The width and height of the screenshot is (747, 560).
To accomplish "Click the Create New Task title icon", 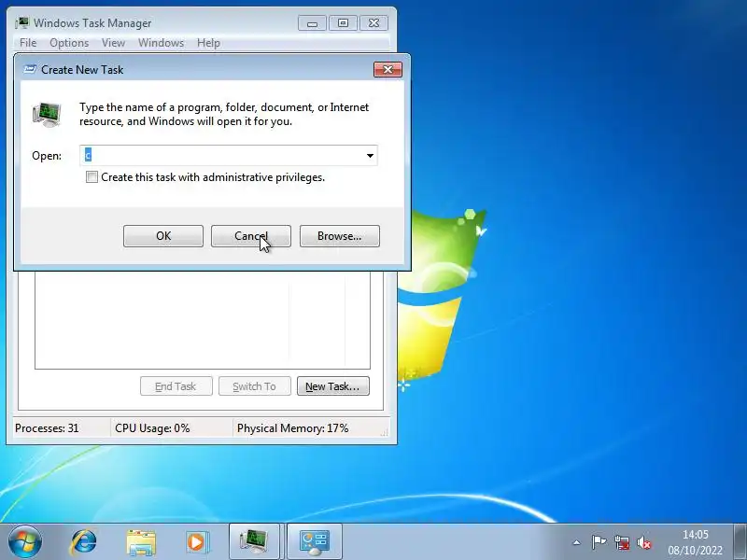I will coord(30,69).
